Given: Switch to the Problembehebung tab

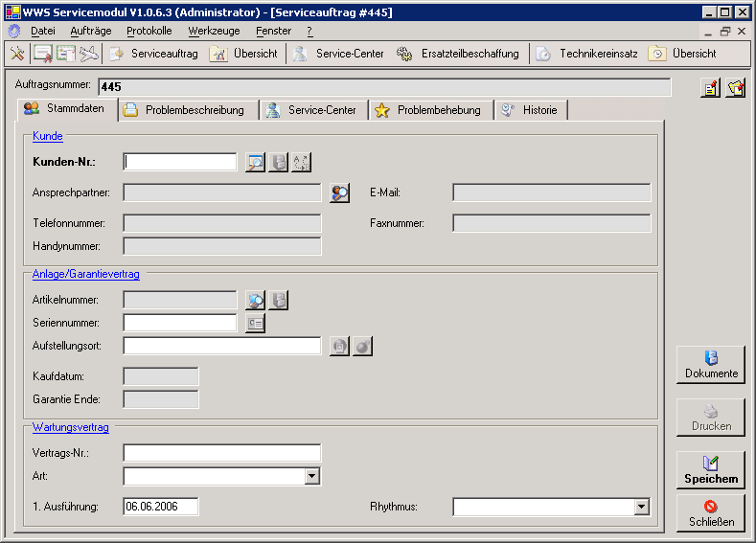Looking at the screenshot, I should [x=431, y=110].
